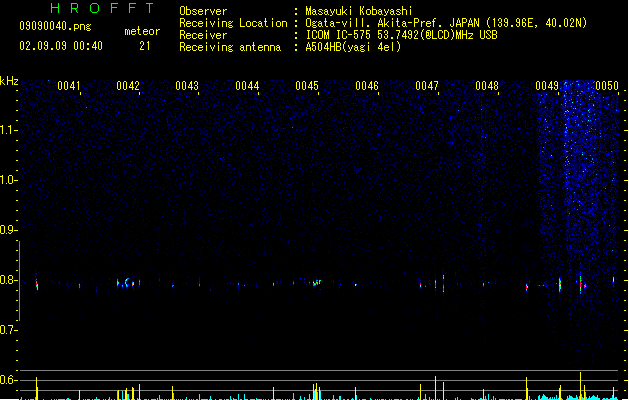This screenshot has height=400, width=629.
Task: Click the 0.8 kHz axis label
Action: point(8,280)
